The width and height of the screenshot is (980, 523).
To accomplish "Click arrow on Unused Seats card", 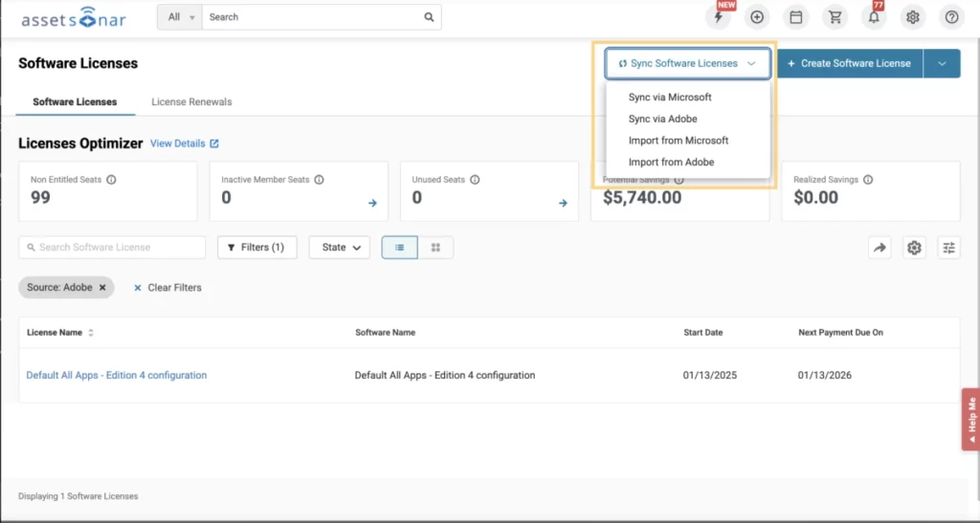I will click(x=563, y=203).
